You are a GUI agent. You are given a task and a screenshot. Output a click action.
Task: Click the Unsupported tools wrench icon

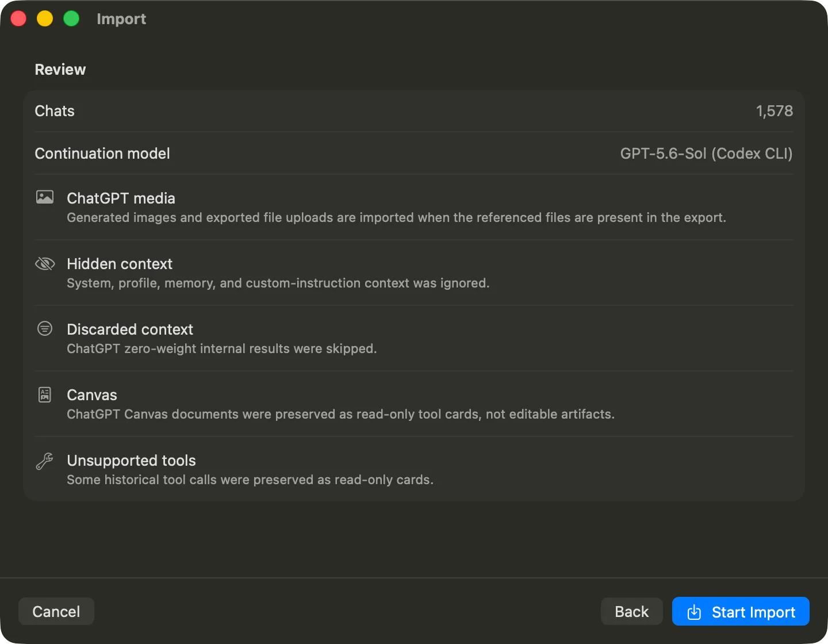tap(45, 461)
